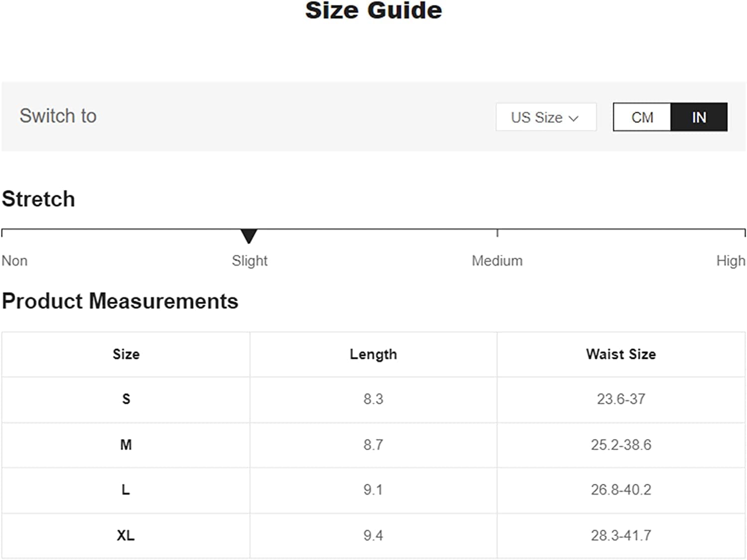The image size is (747, 560).
Task: Click the Product Measurements heading
Action: point(120,301)
